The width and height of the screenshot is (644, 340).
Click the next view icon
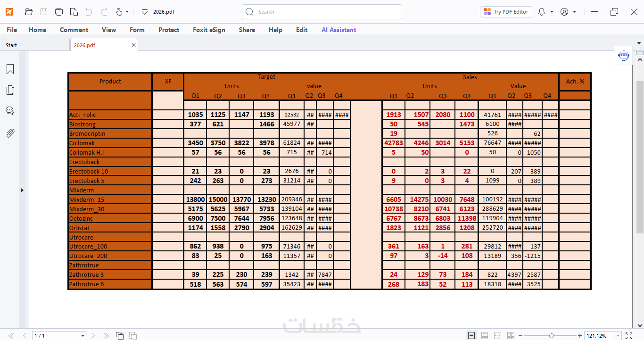point(133,336)
